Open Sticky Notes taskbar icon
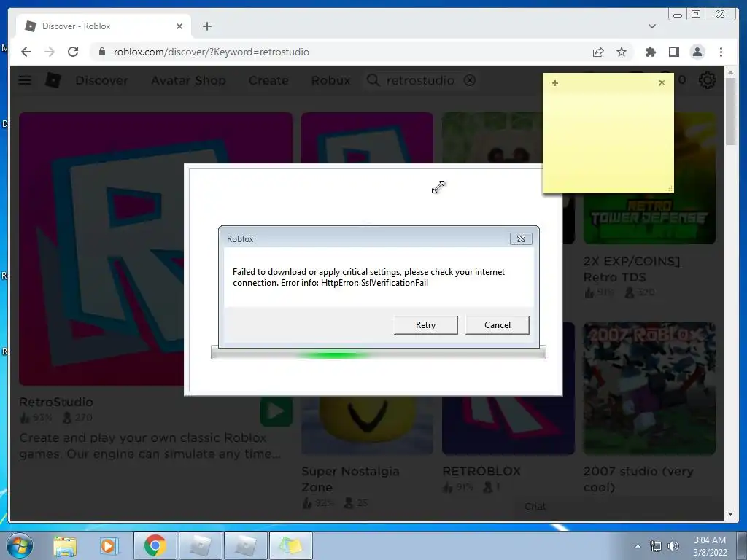 pyautogui.click(x=291, y=545)
